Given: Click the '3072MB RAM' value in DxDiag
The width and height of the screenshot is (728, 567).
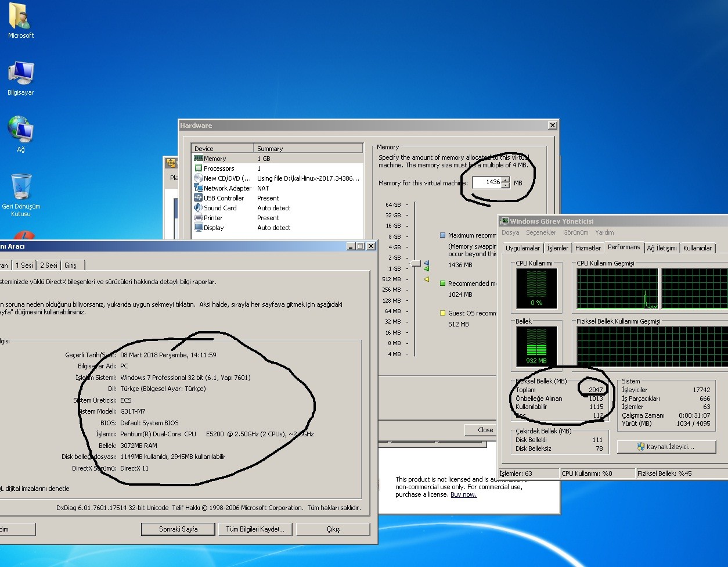Looking at the screenshot, I should pyautogui.click(x=139, y=446).
